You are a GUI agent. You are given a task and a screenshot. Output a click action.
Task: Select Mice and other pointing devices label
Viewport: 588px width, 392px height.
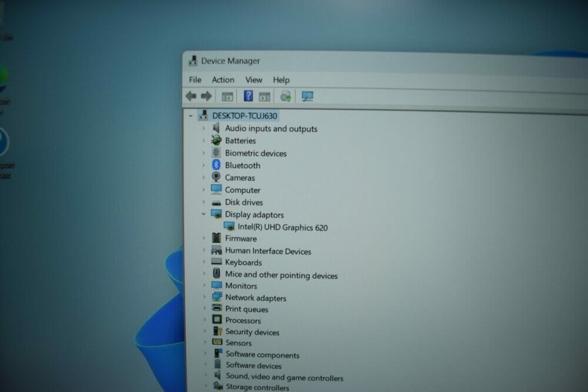click(281, 275)
